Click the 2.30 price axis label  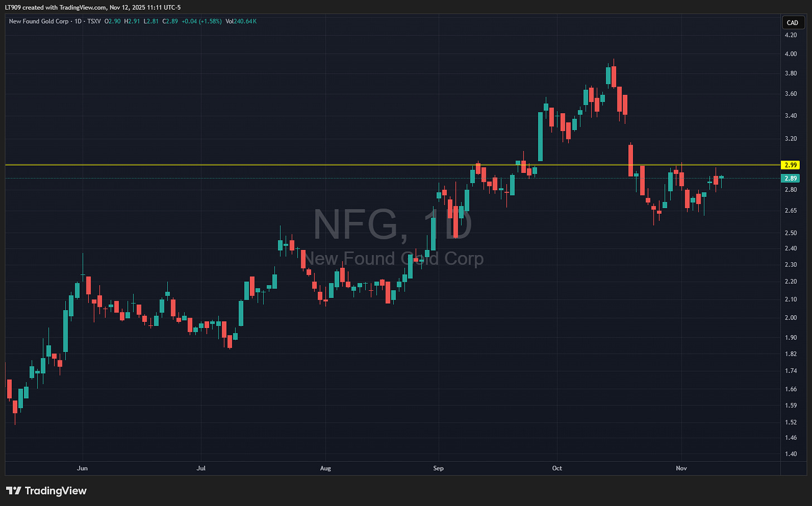pyautogui.click(x=790, y=264)
